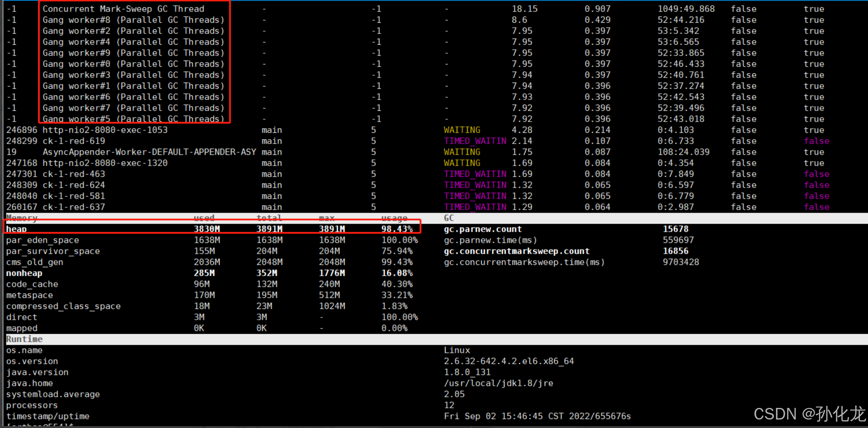Image resolution: width=868 pixels, height=428 pixels.
Task: Click the gc.parnew.count label
Action: coord(483,229)
